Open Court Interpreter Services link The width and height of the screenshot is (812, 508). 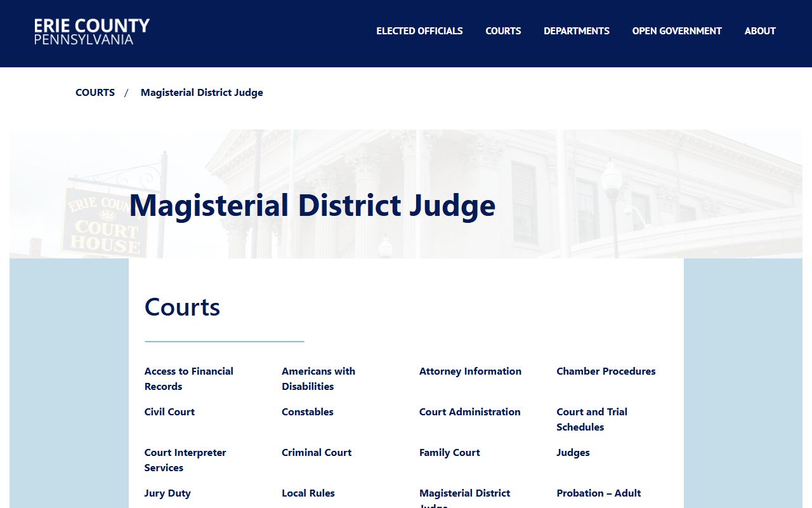[185, 460]
